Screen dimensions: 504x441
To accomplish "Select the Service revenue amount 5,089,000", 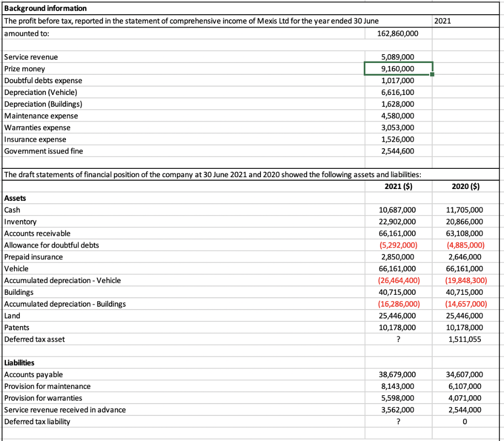I will (x=398, y=57).
